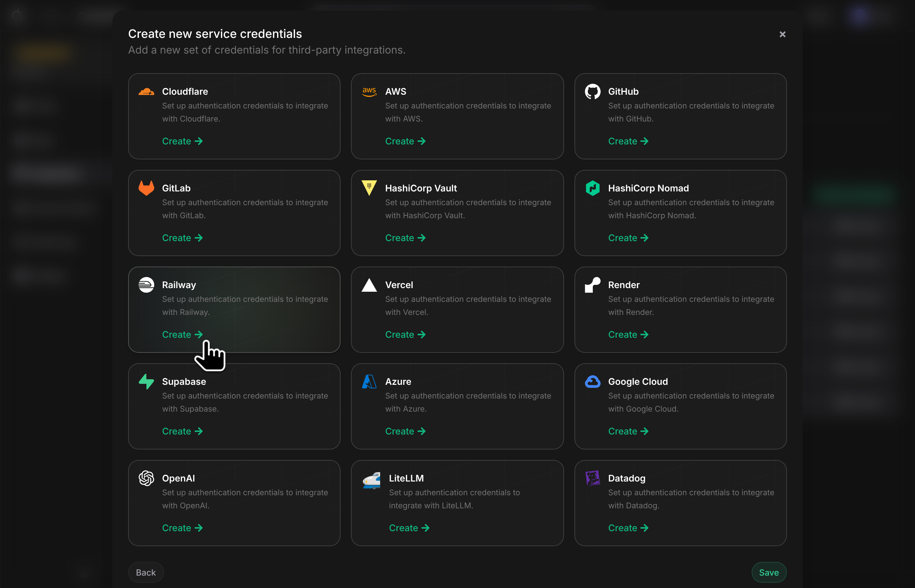Create Azure credentials
915x588 pixels.
pyautogui.click(x=405, y=431)
